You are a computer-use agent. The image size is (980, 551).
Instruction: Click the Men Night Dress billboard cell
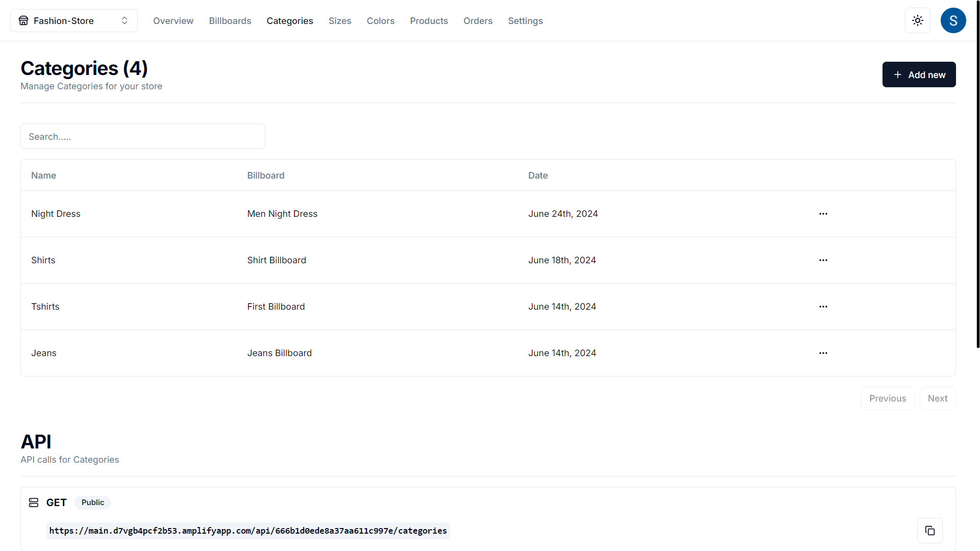point(282,214)
